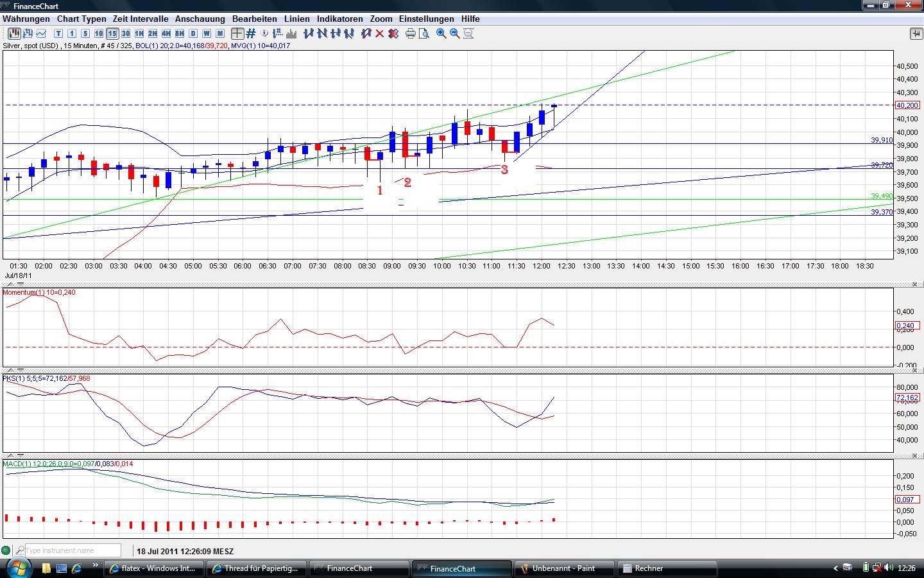This screenshot has height=578, width=924.
Task: Open the Linien menu
Action: [297, 19]
